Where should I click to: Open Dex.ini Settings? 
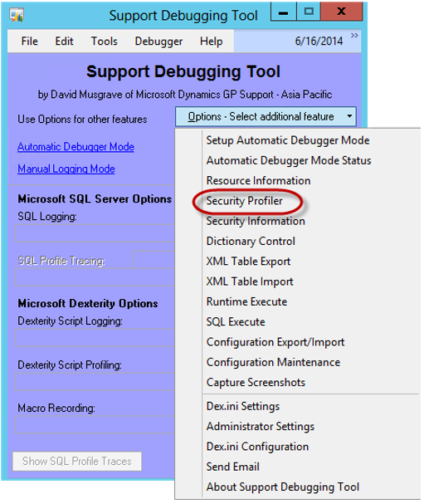pos(243,406)
